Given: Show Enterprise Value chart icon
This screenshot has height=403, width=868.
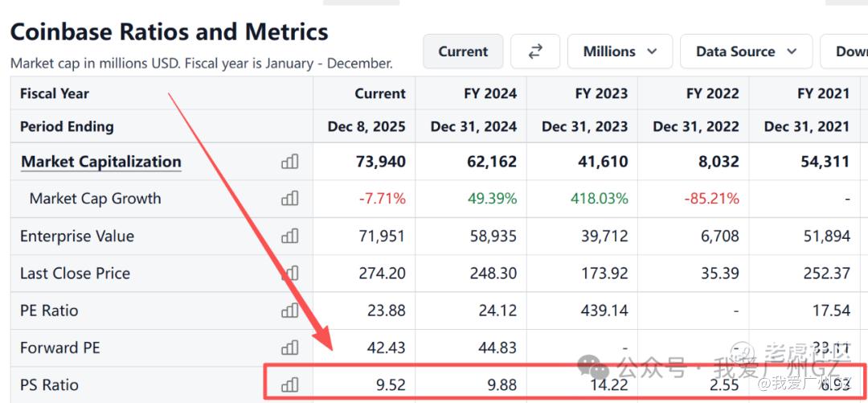Looking at the screenshot, I should point(289,236).
